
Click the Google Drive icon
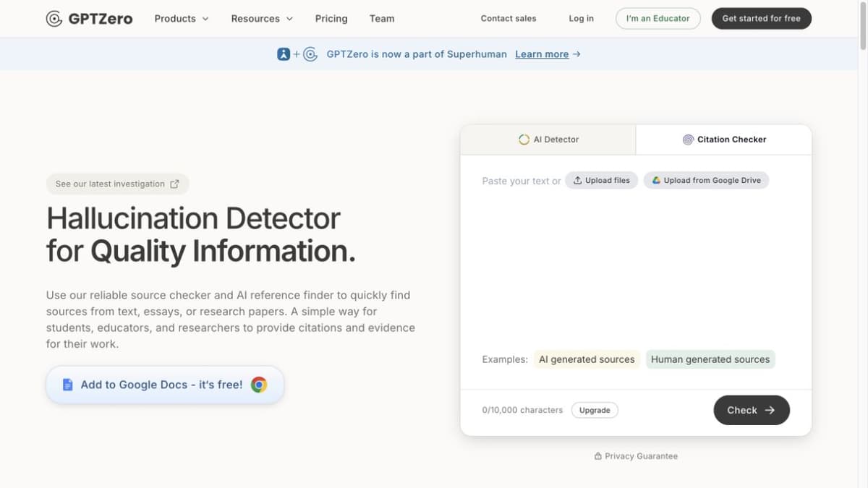click(656, 181)
